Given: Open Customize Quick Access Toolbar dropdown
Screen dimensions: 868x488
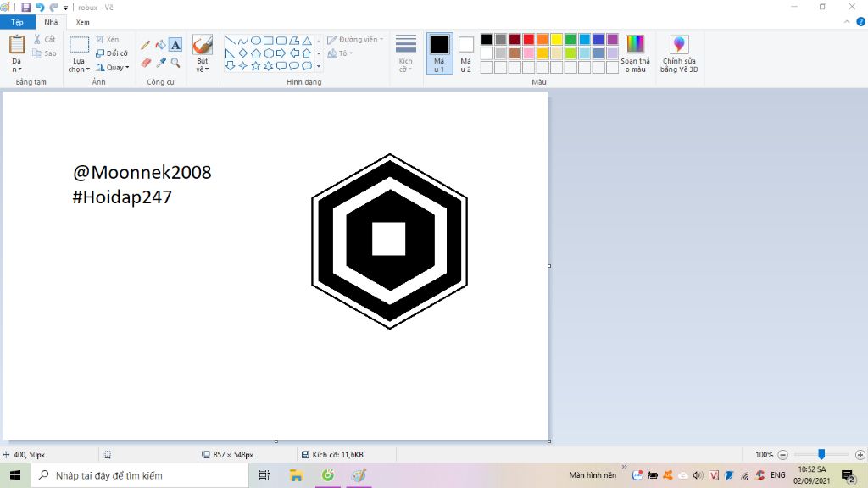Looking at the screenshot, I should pos(65,8).
